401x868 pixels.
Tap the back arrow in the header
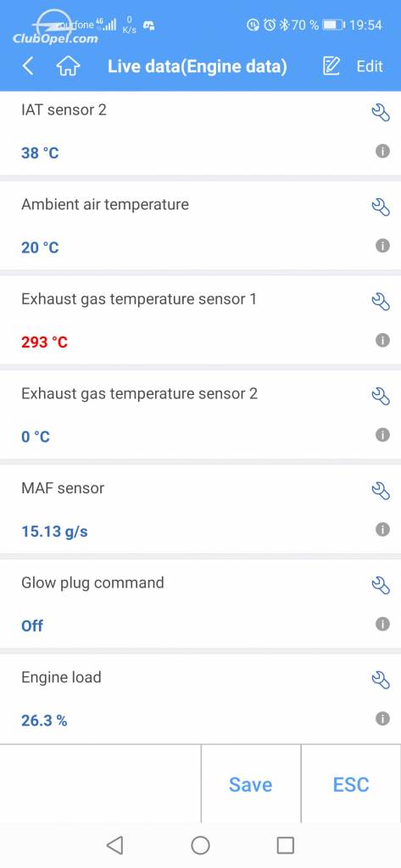pos(28,66)
